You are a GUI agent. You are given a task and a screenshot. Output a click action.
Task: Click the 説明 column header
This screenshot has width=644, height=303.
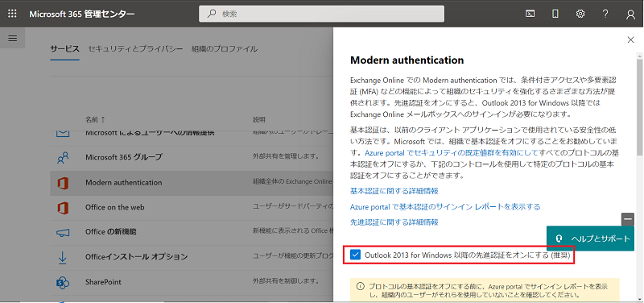tap(258, 120)
